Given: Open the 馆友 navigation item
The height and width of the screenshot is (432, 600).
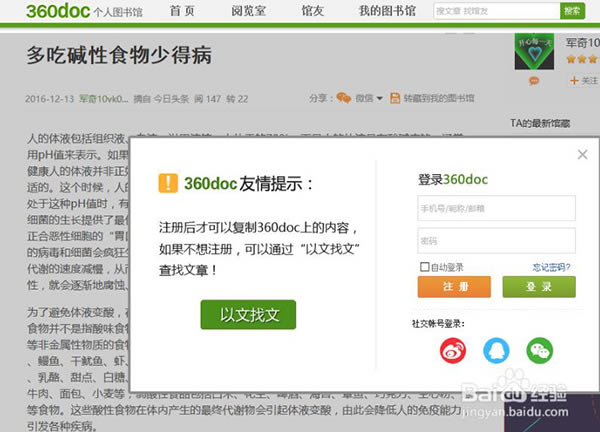Looking at the screenshot, I should pos(313,11).
